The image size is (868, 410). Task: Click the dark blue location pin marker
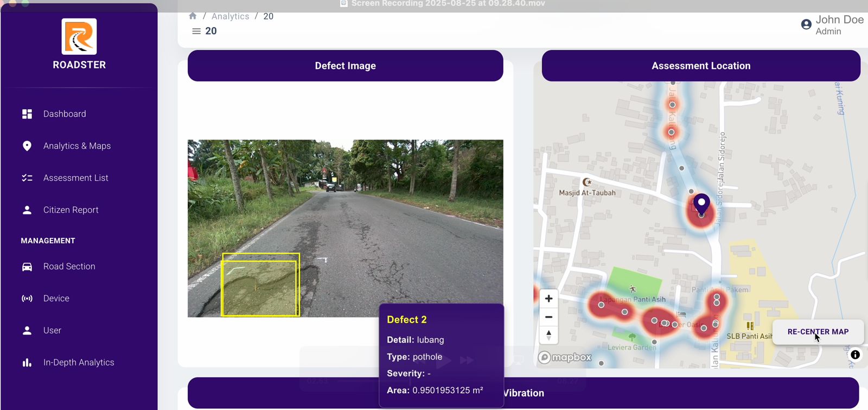[x=701, y=204]
